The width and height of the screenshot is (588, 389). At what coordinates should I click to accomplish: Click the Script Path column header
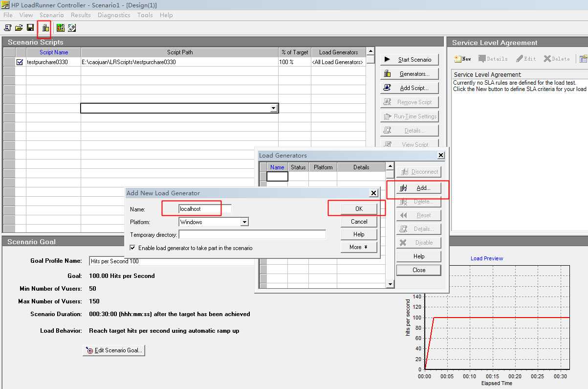(x=180, y=52)
